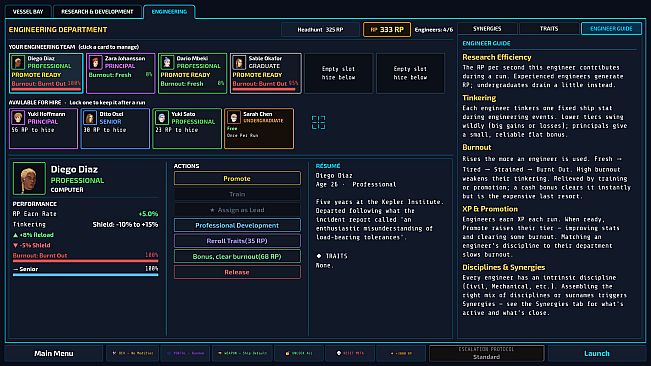Screen dimensions: 651x366
Task: Click the UNLOCK ALL bottom button
Action: (299, 353)
